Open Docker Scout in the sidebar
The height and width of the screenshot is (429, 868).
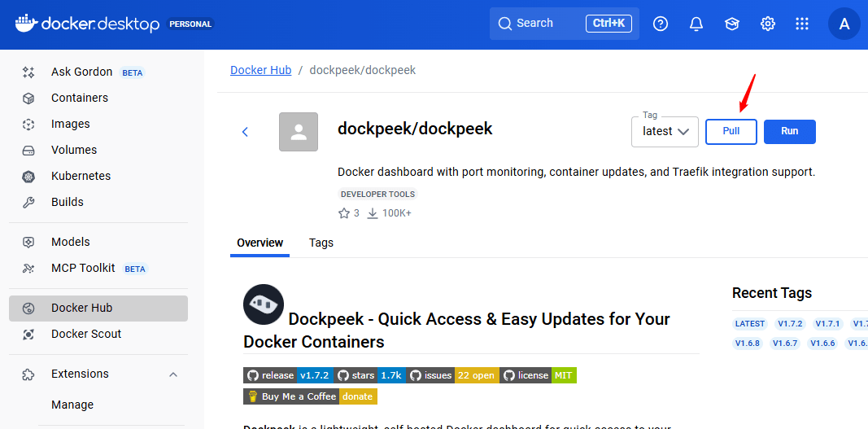(x=98, y=335)
